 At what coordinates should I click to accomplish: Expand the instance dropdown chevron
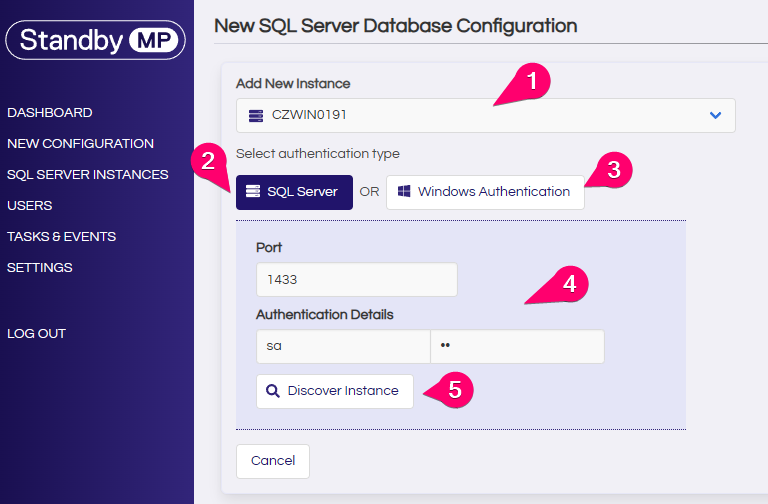click(x=715, y=116)
